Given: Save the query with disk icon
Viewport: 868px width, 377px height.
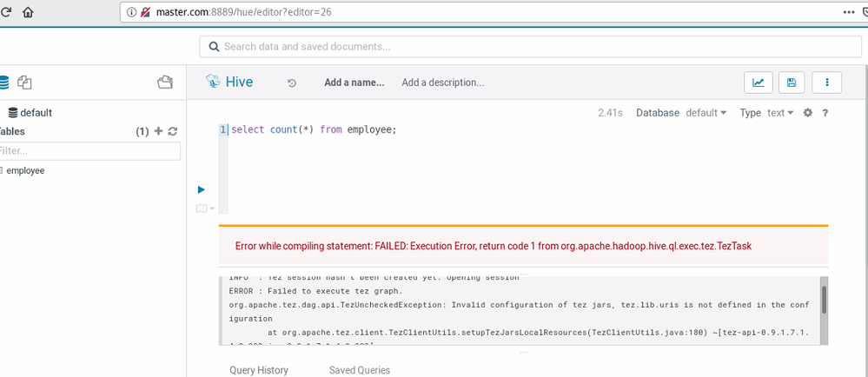Looking at the screenshot, I should pyautogui.click(x=792, y=83).
